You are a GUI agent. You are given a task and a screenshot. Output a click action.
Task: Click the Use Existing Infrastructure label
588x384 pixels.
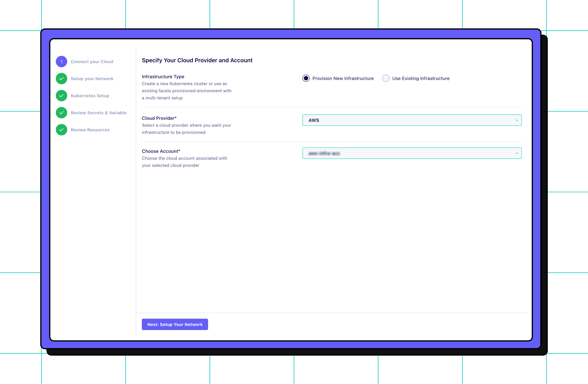click(421, 78)
